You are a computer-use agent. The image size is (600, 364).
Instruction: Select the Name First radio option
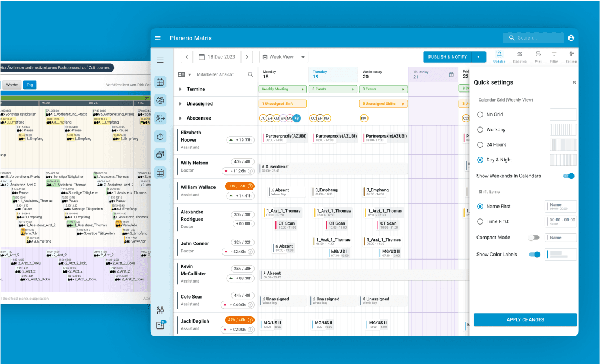[x=480, y=207]
